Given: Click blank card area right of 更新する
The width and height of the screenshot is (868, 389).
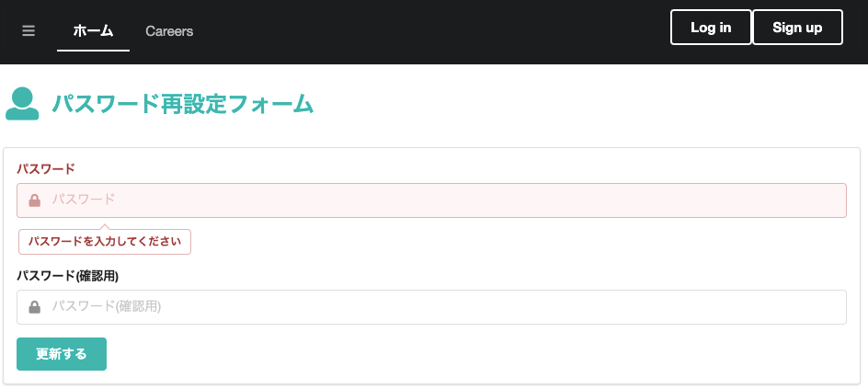Looking at the screenshot, I should coord(476,354).
